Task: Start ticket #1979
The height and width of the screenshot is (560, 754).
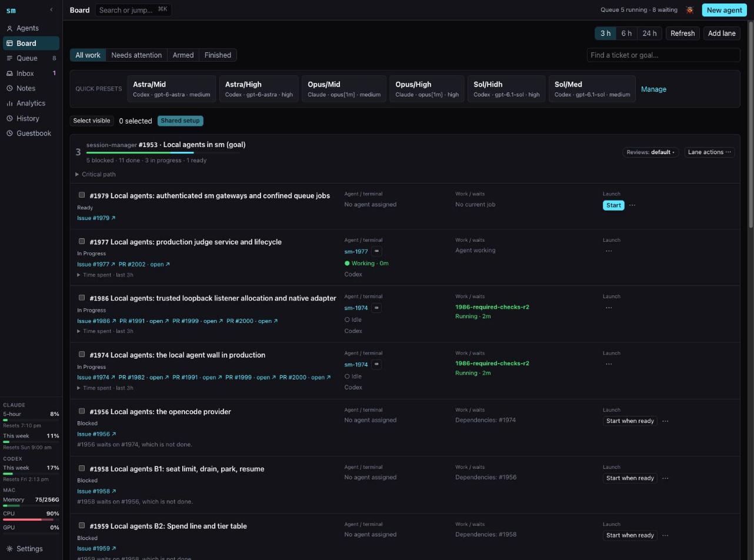Action: pos(613,205)
